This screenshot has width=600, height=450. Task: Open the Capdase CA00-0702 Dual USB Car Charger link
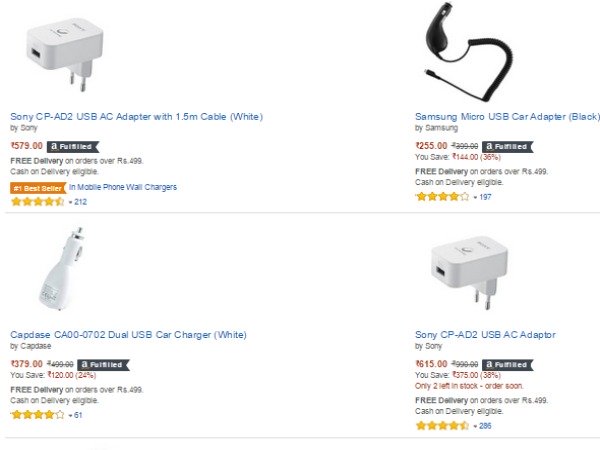[128, 334]
